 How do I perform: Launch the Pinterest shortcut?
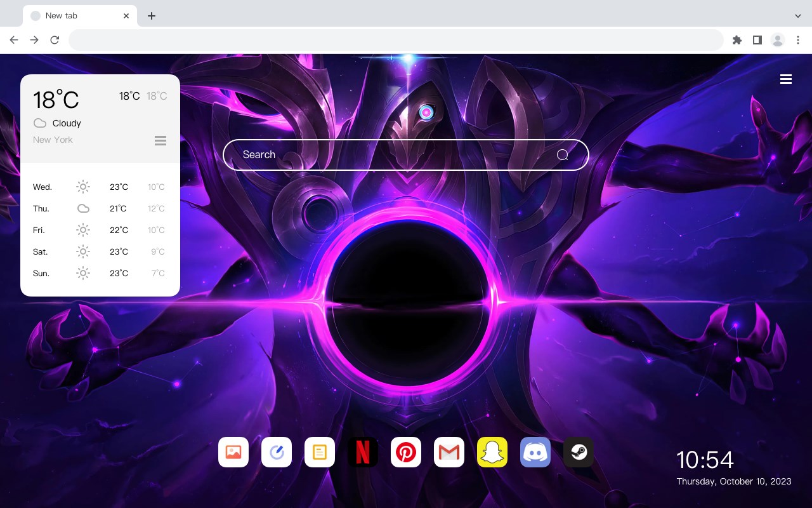click(x=406, y=452)
